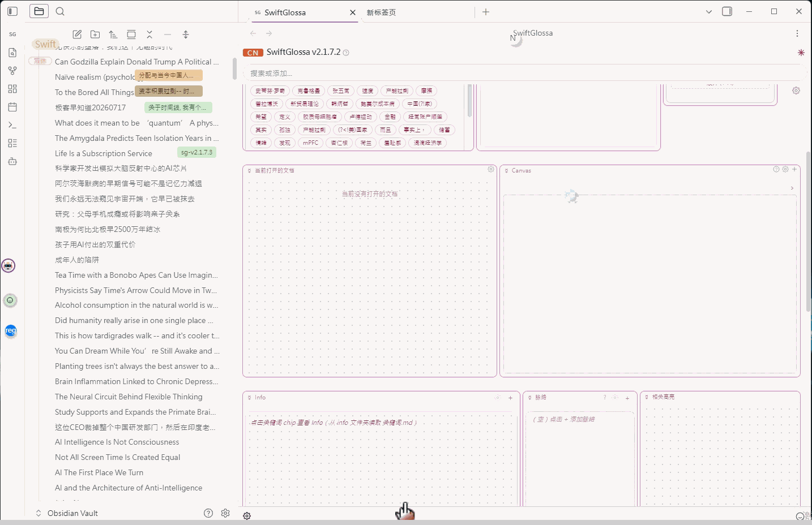Viewport: 812px width, 525px height.
Task: Change file explorer sort order
Action: click(113, 35)
